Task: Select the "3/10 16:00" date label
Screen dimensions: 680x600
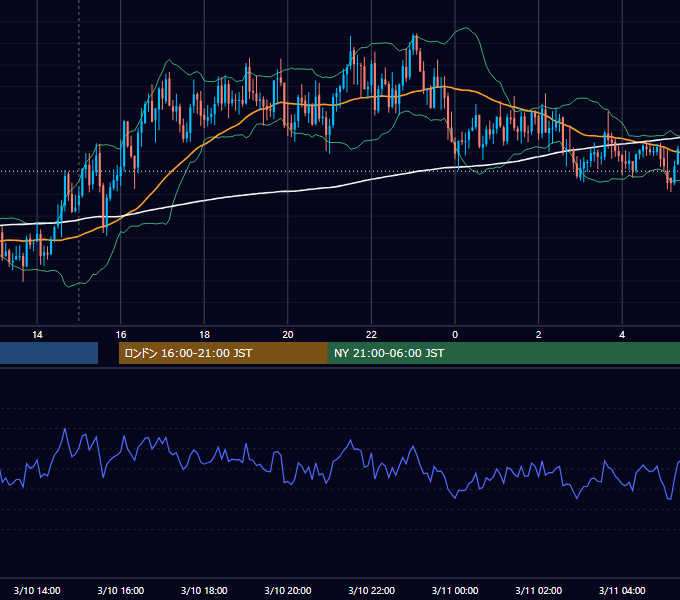Action: [121, 590]
